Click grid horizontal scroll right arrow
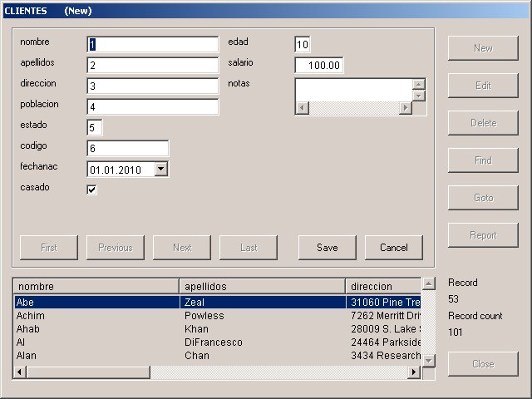The width and height of the screenshot is (532, 399). click(414, 372)
